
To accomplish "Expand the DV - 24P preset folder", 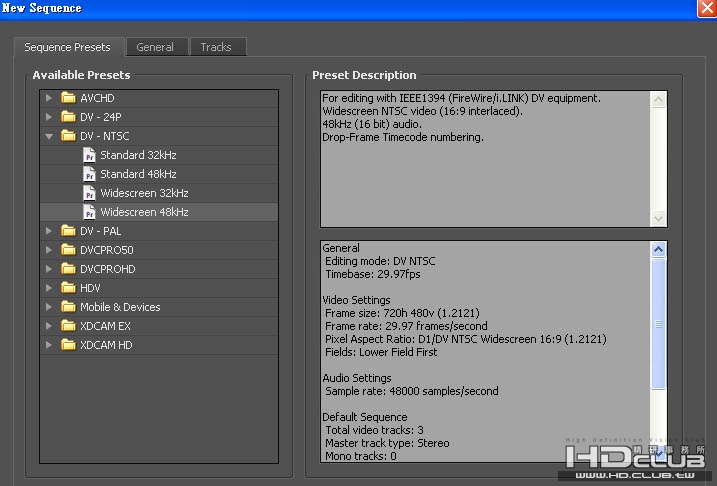I will (48, 117).
